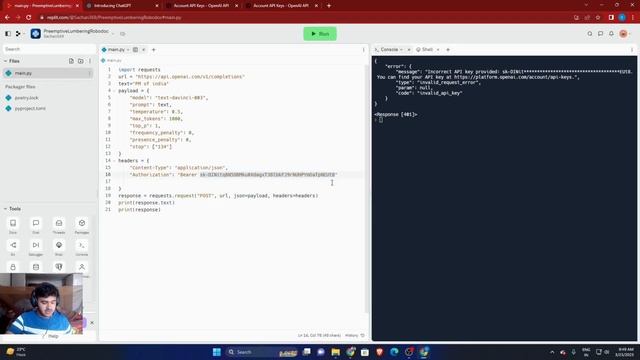This screenshot has width=640, height=360.
Task: Go back in browser
Action: pyautogui.click(x=7, y=18)
